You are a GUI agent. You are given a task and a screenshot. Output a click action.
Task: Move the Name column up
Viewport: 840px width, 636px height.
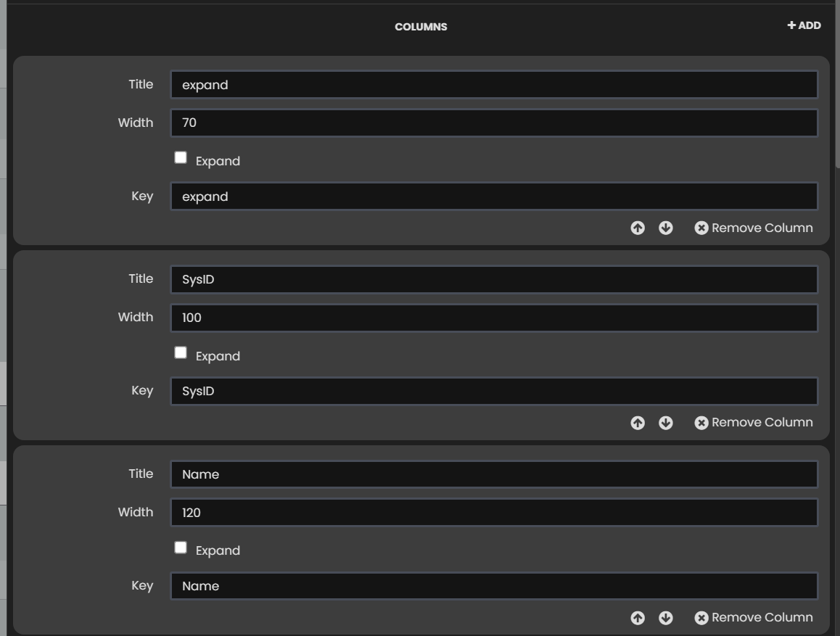638,618
